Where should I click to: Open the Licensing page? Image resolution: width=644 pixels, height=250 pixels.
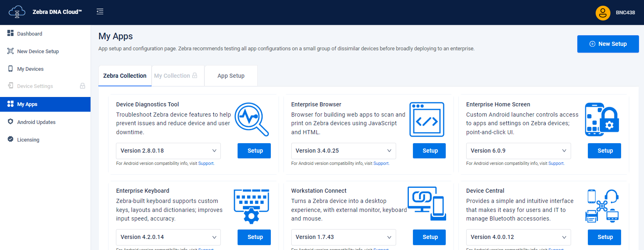[45, 140]
